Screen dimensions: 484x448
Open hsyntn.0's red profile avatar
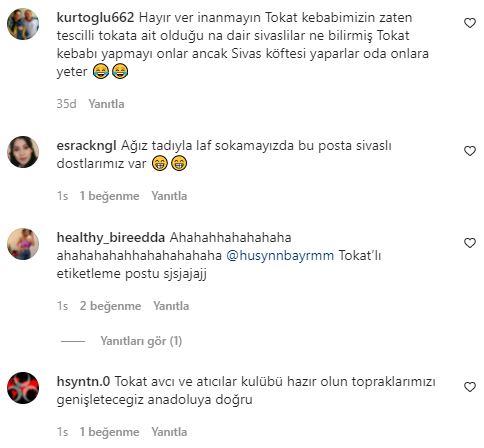pyautogui.click(x=23, y=388)
